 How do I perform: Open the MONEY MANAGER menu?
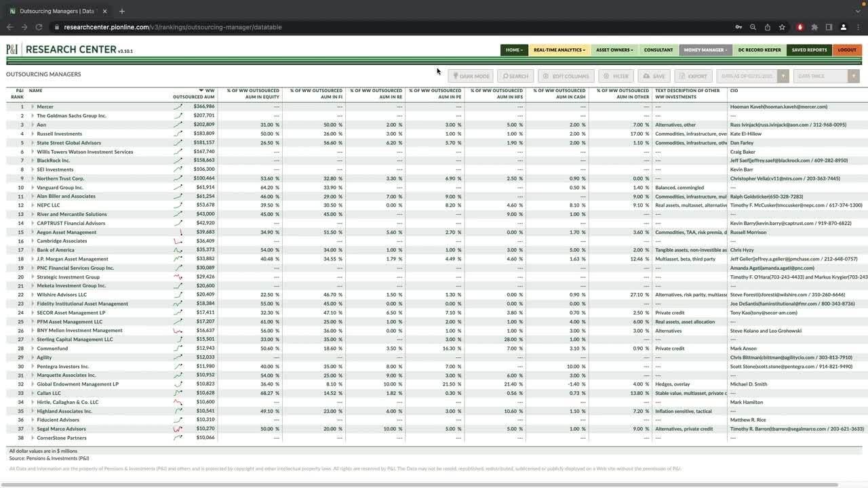tap(705, 49)
